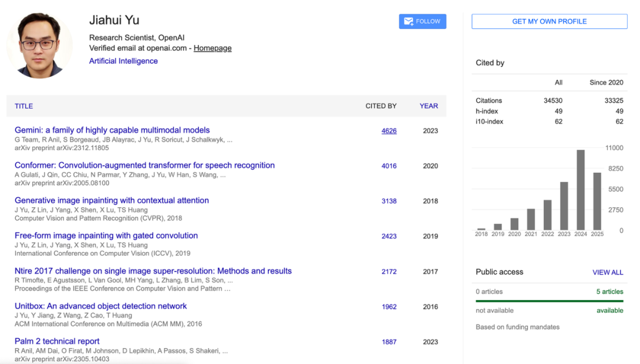This screenshot has height=364, width=640.
Task: Click View All under Public access
Action: tap(607, 272)
